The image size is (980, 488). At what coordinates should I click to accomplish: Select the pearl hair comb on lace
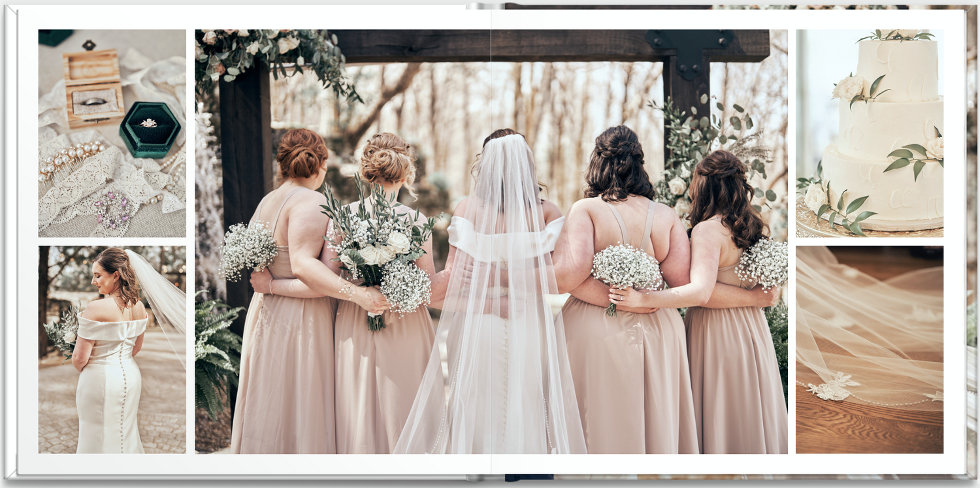(x=69, y=159)
